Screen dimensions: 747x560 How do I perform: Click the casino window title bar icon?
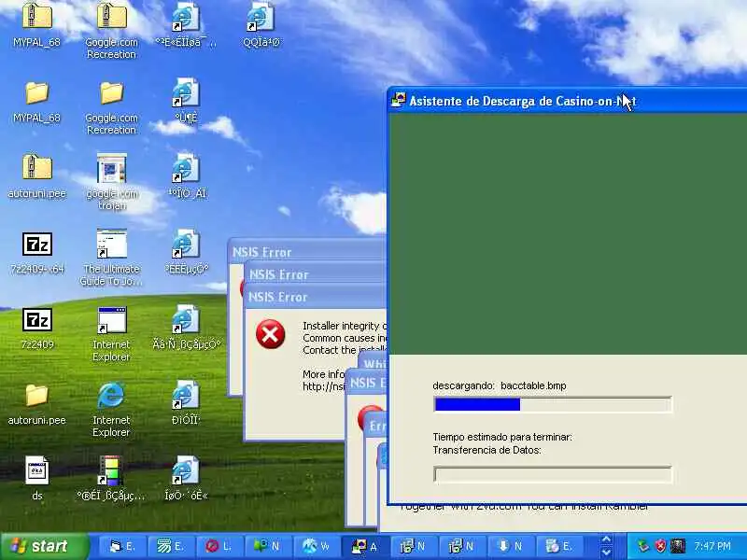[x=398, y=100]
